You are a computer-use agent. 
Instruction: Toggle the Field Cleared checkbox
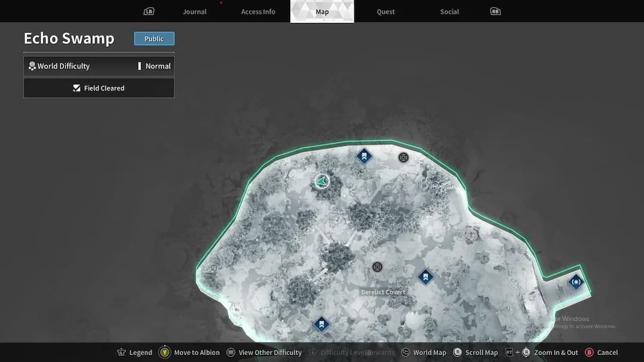pyautogui.click(x=76, y=88)
